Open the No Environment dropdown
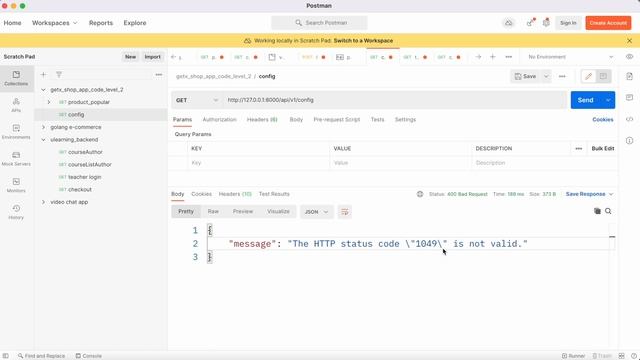Viewport: 640px width, 360px height. tap(570, 57)
